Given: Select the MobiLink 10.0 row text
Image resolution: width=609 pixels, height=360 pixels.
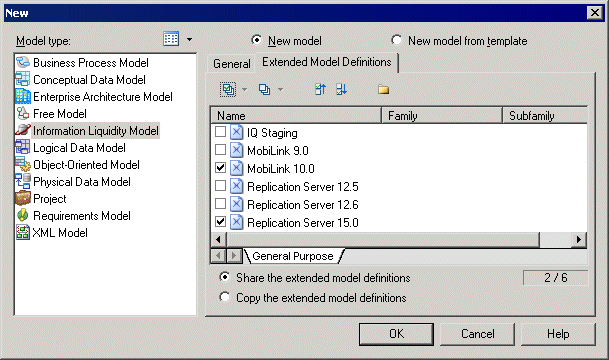Looking at the screenshot, I should click(x=280, y=169).
